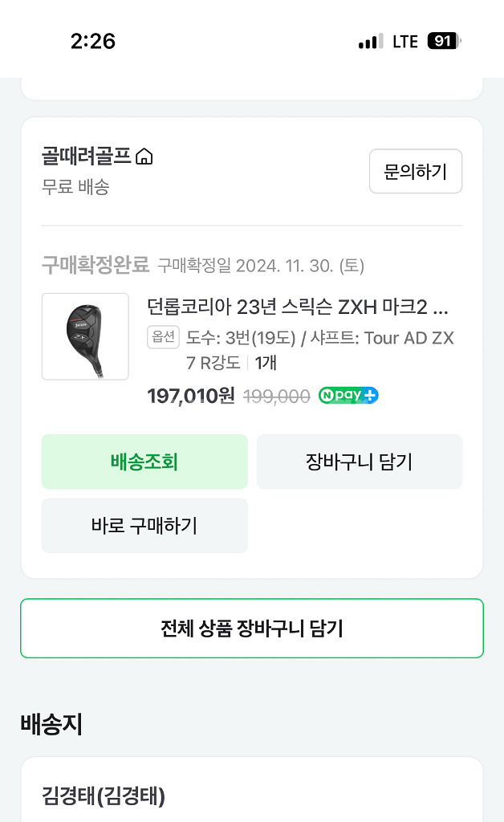This screenshot has width=504, height=822.
Task: Tap the 옵션 label badge
Action: (x=163, y=337)
